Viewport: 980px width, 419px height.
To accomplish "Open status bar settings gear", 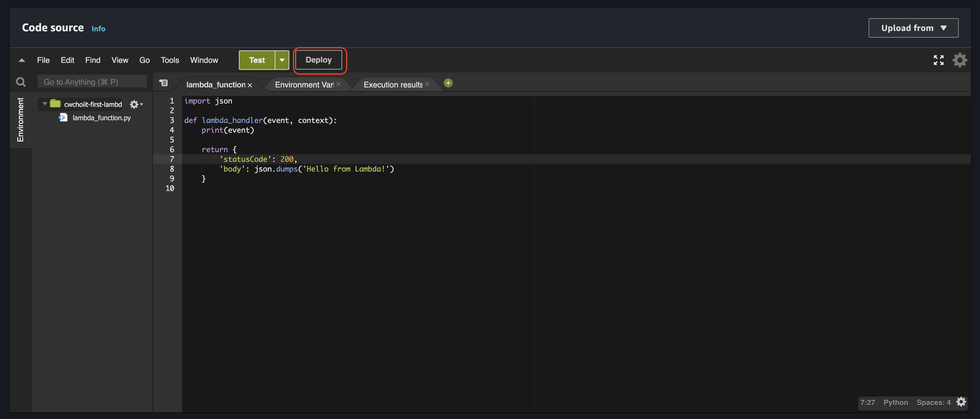I will [x=961, y=402].
